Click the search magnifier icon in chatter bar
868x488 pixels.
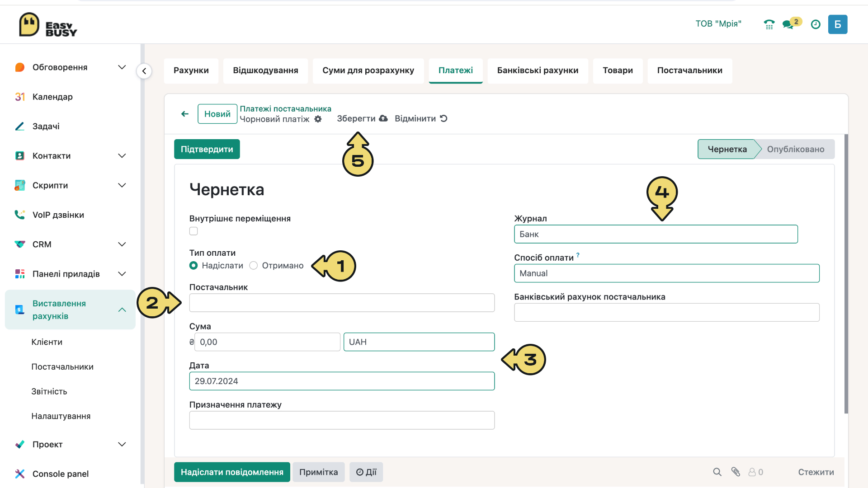click(x=717, y=472)
